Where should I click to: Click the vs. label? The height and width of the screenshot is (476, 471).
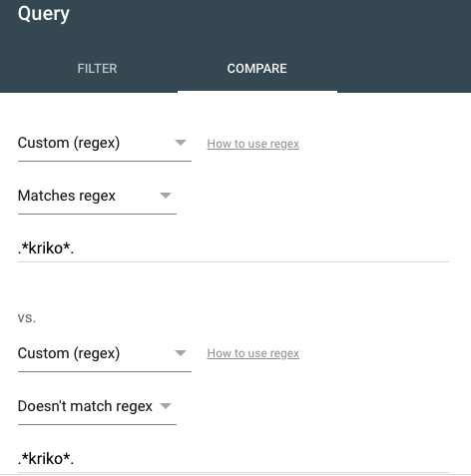tap(27, 318)
